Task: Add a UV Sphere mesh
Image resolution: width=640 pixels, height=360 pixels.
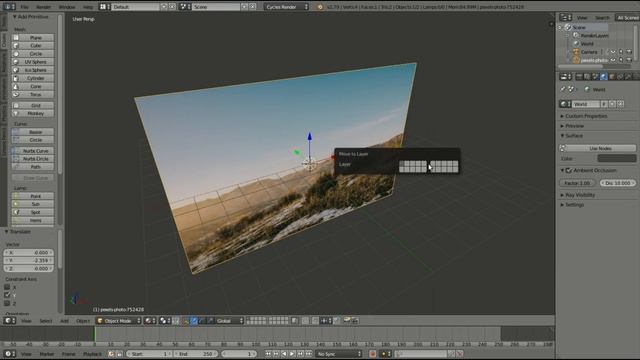Action: (33, 62)
